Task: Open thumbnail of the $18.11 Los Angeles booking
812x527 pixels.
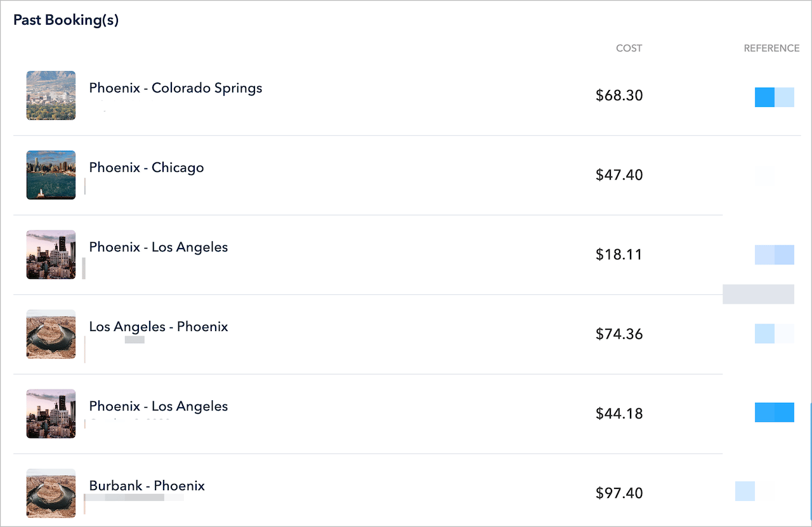Action: pos(51,254)
